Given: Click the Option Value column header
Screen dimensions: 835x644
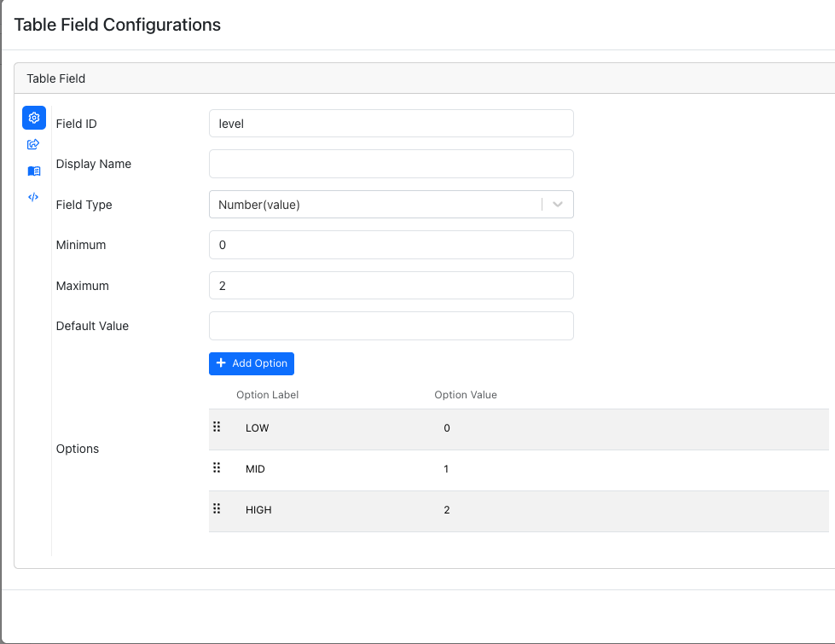Looking at the screenshot, I should (465, 395).
